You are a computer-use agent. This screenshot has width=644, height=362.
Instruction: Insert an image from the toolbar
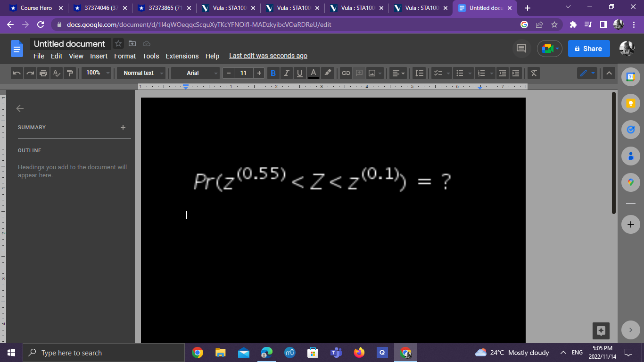tap(372, 73)
